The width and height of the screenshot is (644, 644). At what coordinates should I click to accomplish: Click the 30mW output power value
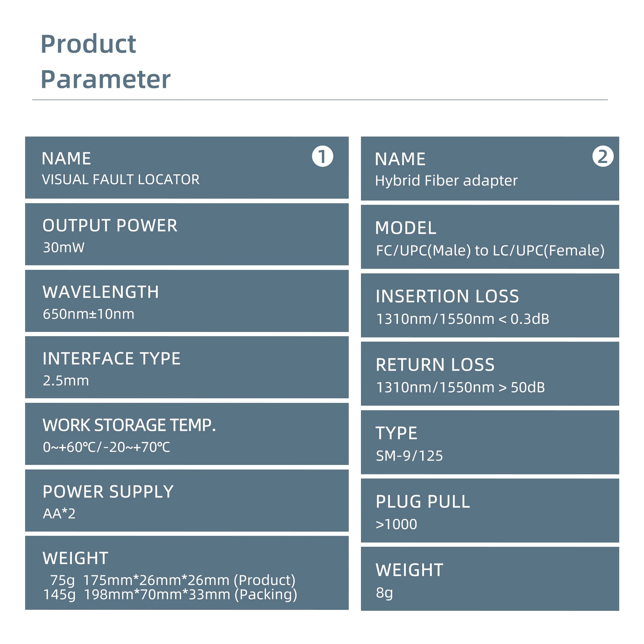64,248
